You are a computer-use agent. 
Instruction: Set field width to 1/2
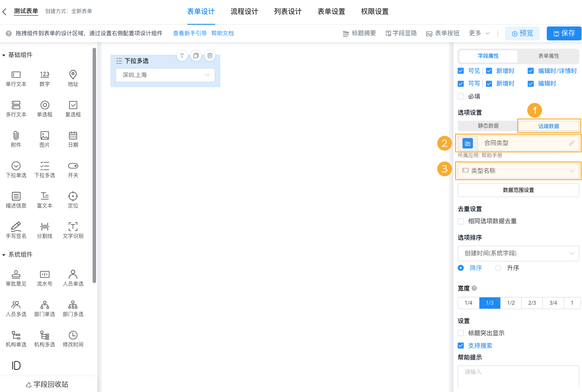pyautogui.click(x=510, y=303)
